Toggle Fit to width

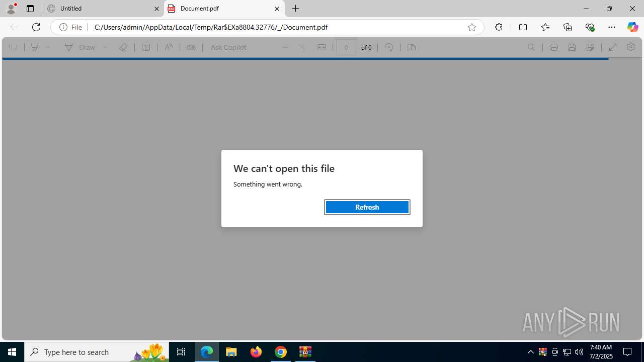tap(321, 47)
